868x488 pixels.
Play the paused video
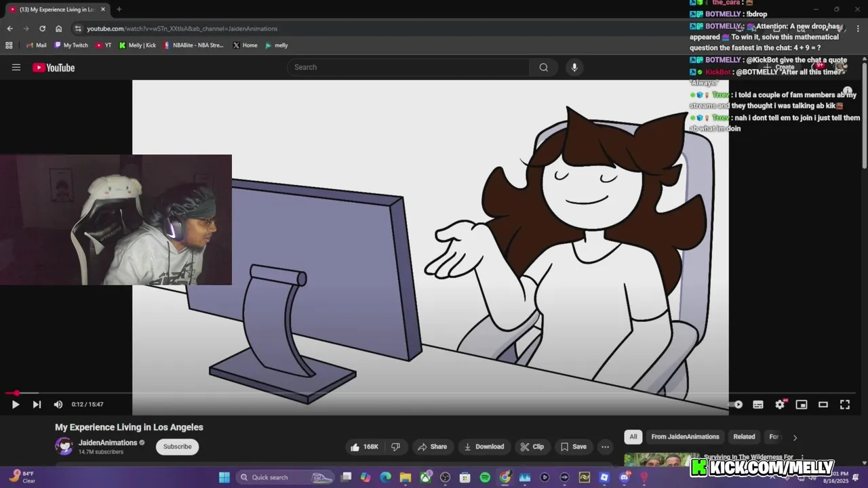coord(16,405)
